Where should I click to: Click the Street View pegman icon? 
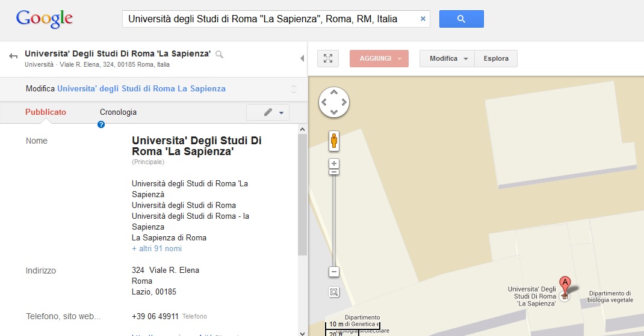[x=334, y=141]
